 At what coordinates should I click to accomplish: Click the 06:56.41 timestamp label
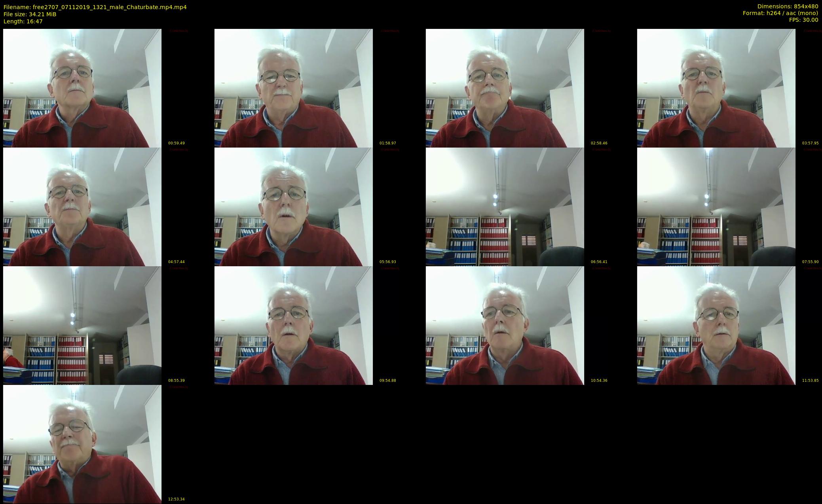coord(599,262)
